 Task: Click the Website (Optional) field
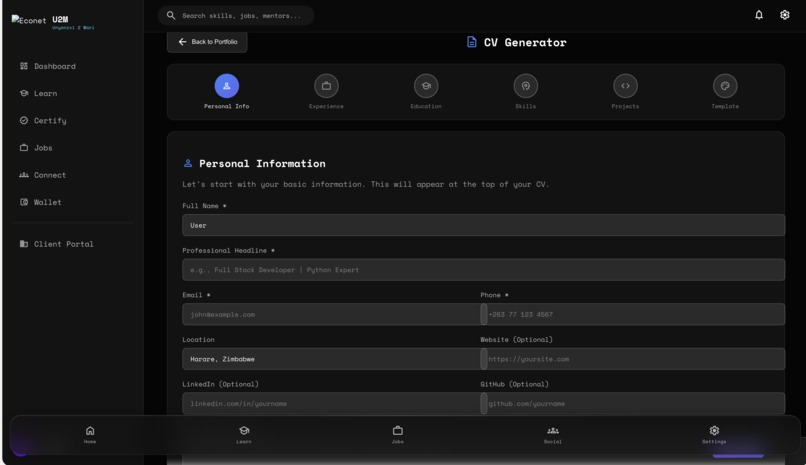tap(633, 359)
